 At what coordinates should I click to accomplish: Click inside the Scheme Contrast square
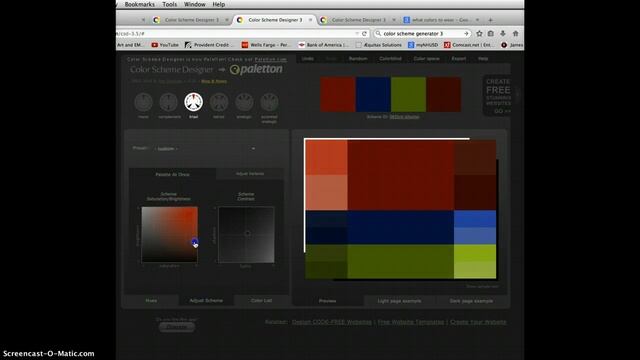(x=246, y=234)
